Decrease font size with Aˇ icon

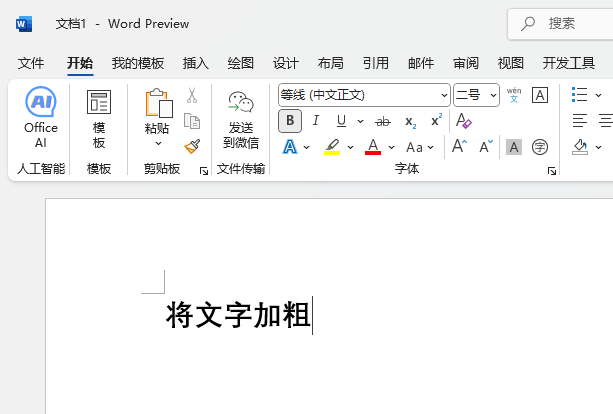(x=486, y=147)
